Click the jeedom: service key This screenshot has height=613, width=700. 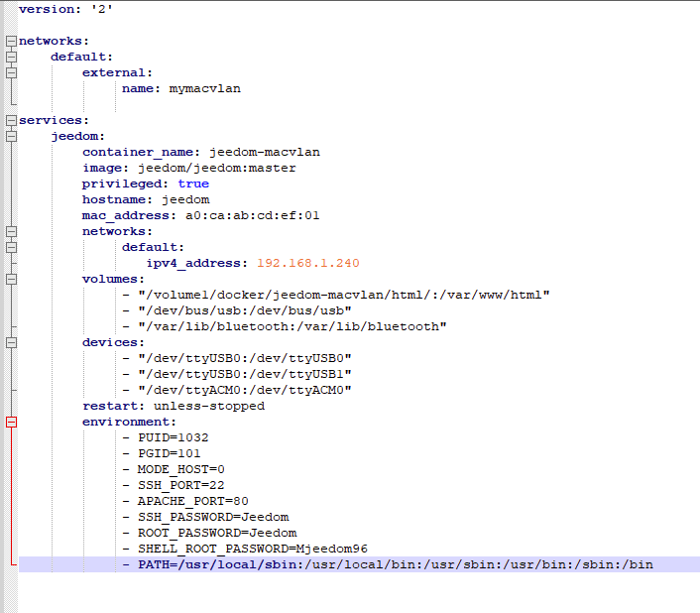pos(78,136)
